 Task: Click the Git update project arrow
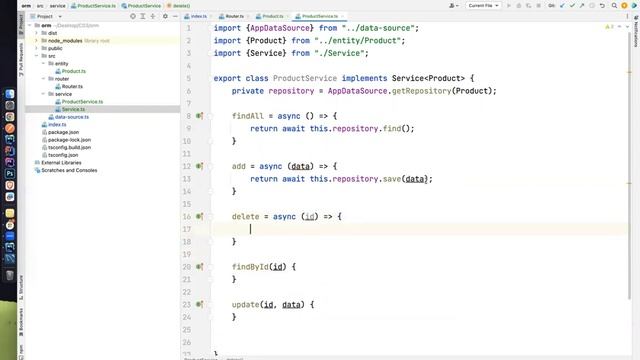click(562, 6)
